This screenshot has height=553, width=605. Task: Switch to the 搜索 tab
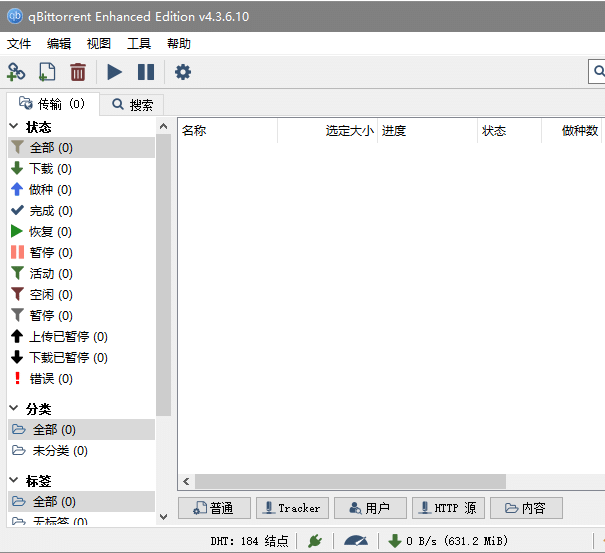click(132, 105)
